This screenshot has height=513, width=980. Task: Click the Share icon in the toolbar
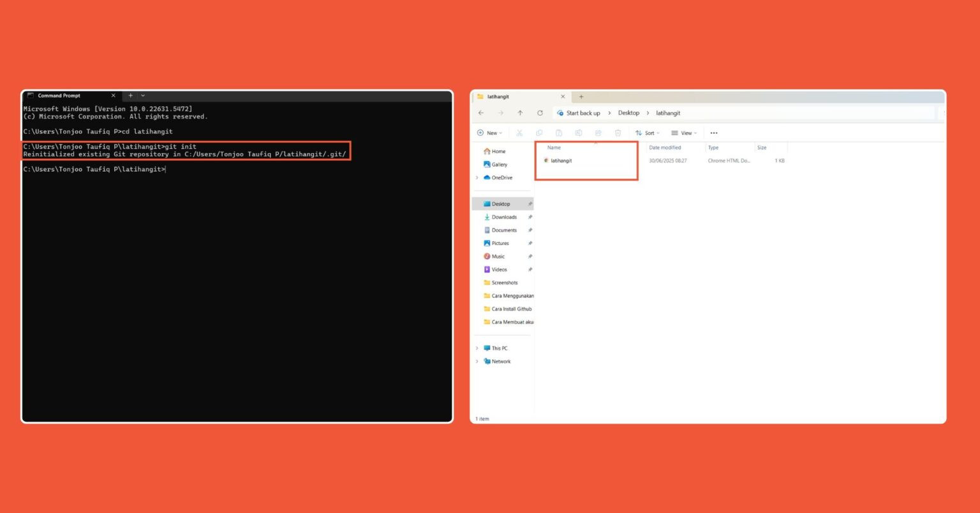(x=598, y=133)
